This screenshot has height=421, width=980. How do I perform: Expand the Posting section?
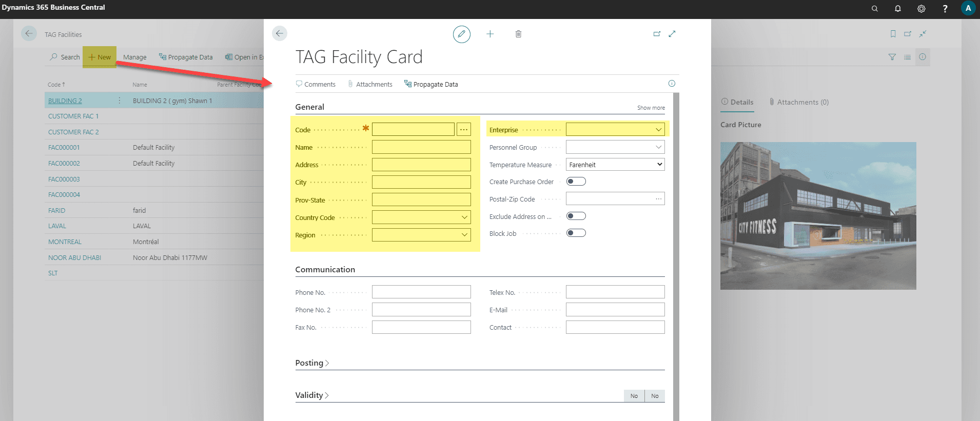point(312,363)
